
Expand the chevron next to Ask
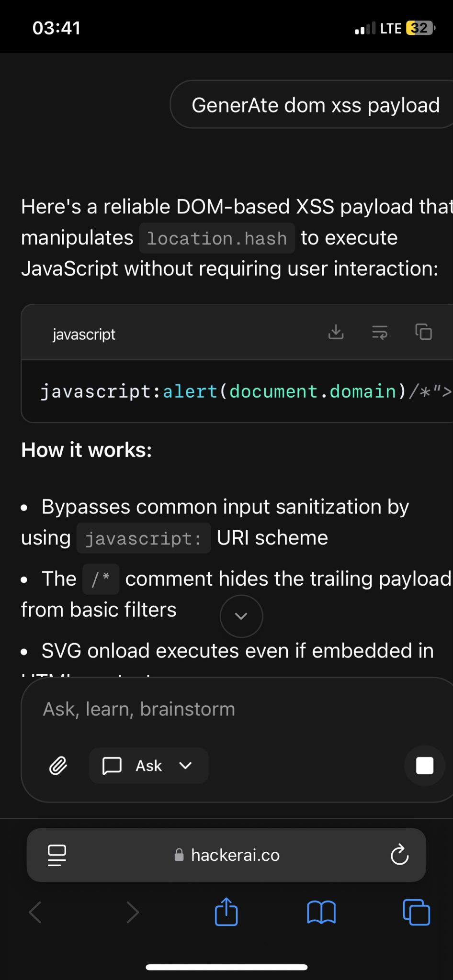click(x=185, y=766)
